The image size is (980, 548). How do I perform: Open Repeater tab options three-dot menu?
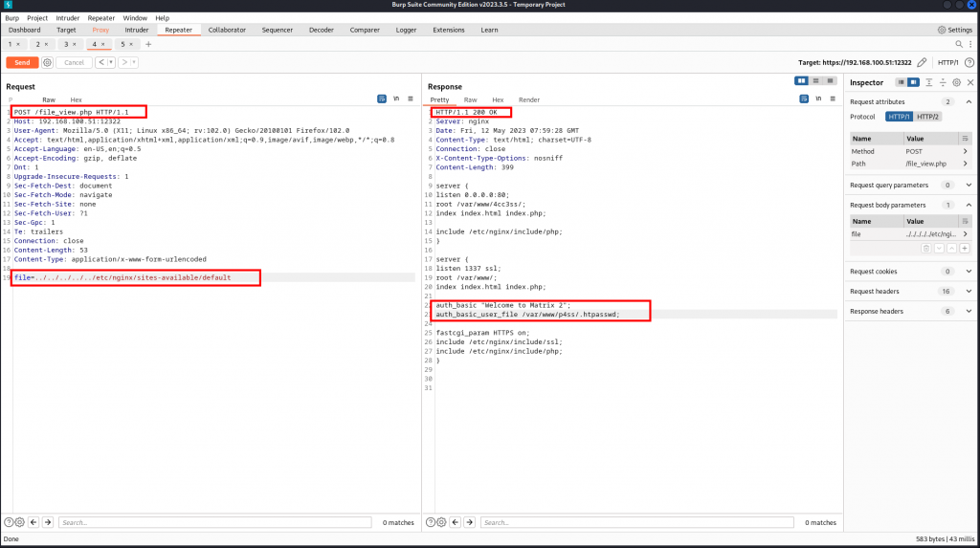(x=970, y=44)
